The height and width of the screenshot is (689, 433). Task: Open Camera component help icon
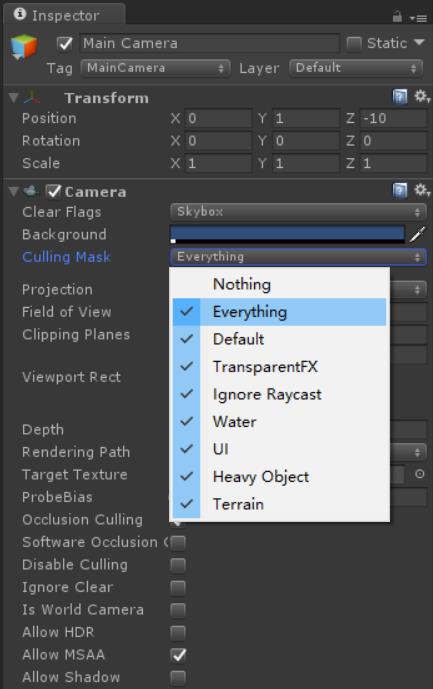pyautogui.click(x=400, y=191)
